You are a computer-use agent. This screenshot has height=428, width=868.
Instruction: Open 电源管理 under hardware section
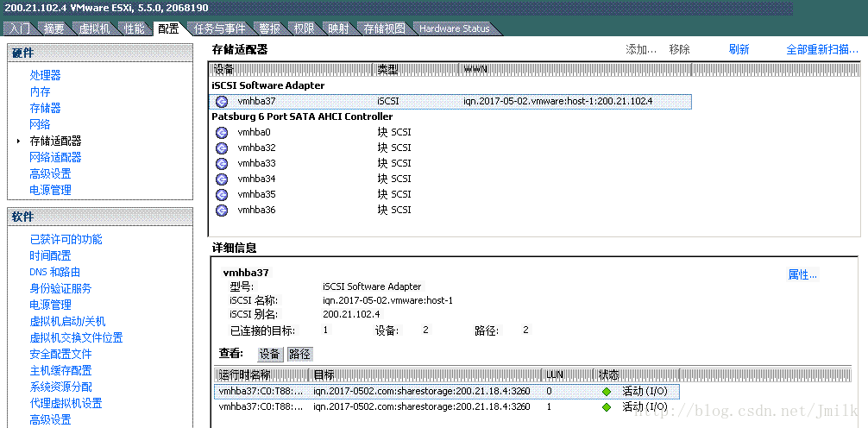click(x=50, y=190)
